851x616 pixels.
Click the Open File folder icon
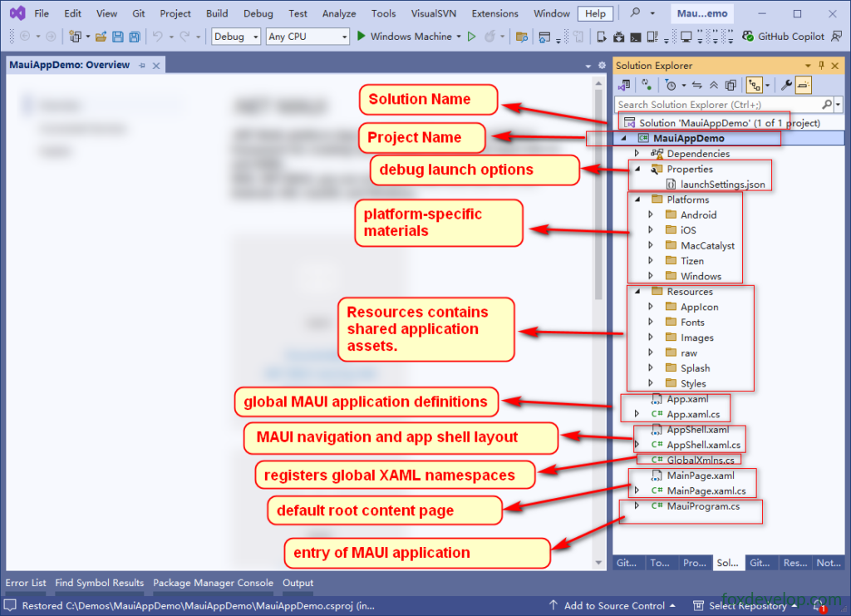tap(101, 37)
